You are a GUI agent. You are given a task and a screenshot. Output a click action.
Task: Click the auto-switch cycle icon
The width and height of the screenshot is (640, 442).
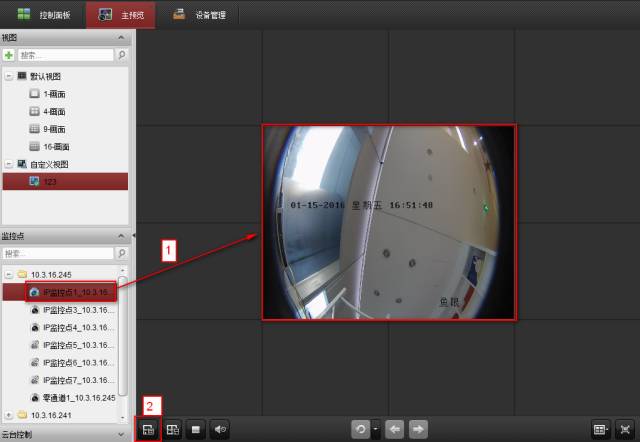tap(359, 429)
